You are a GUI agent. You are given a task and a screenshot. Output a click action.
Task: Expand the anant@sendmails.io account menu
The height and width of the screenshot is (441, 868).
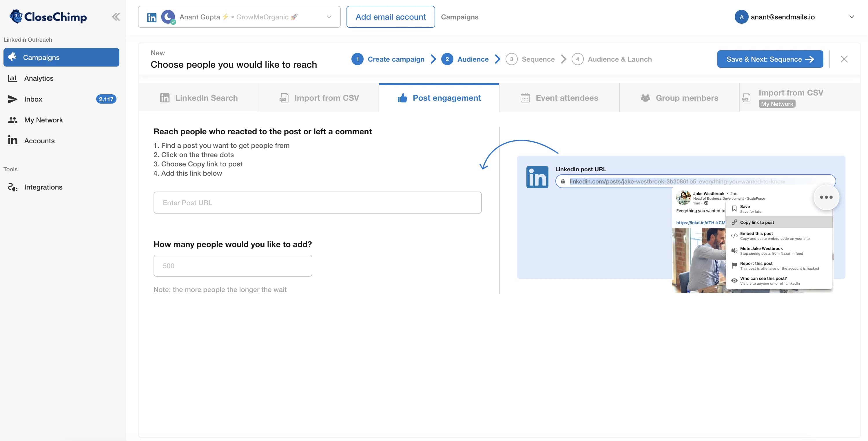852,17
